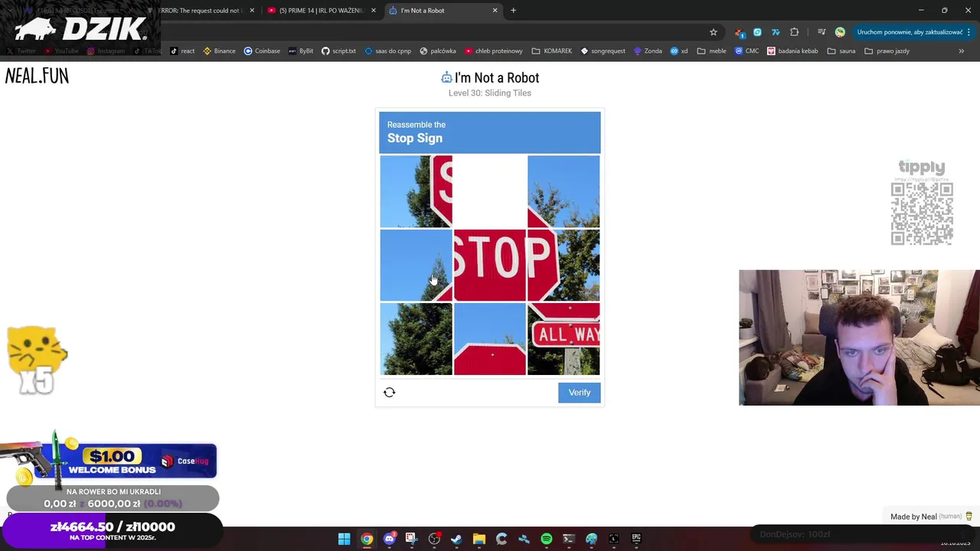Click the middle-left blue sky tile

pyautogui.click(x=416, y=265)
